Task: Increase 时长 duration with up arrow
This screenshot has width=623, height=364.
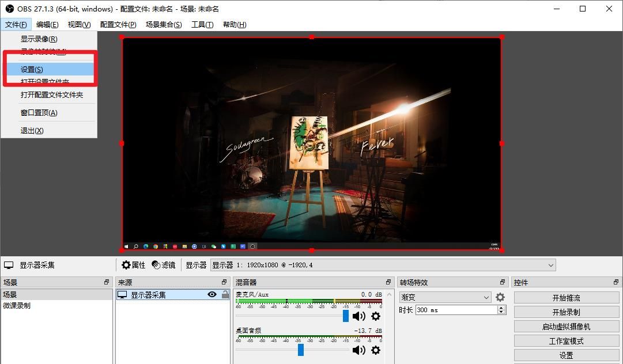Action: pyautogui.click(x=501, y=308)
